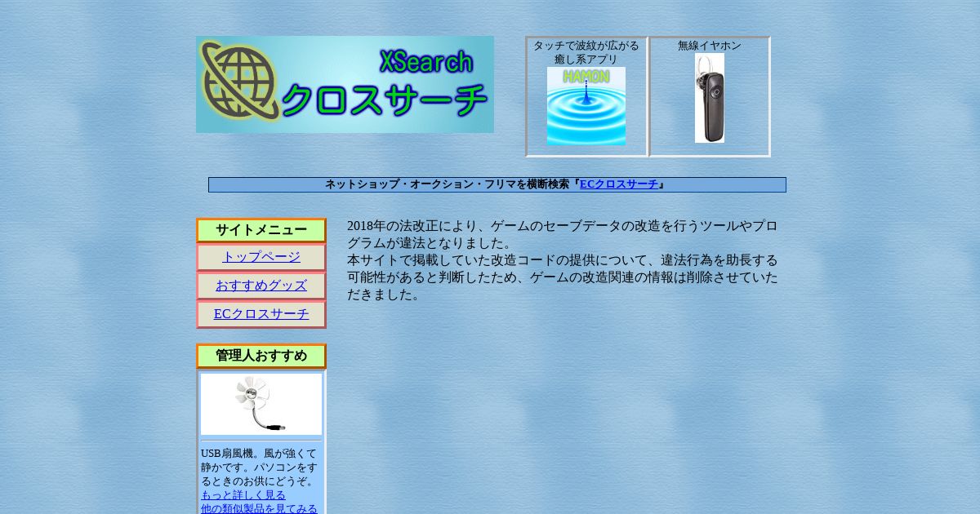Click the サイトメニュー heading

(261, 230)
